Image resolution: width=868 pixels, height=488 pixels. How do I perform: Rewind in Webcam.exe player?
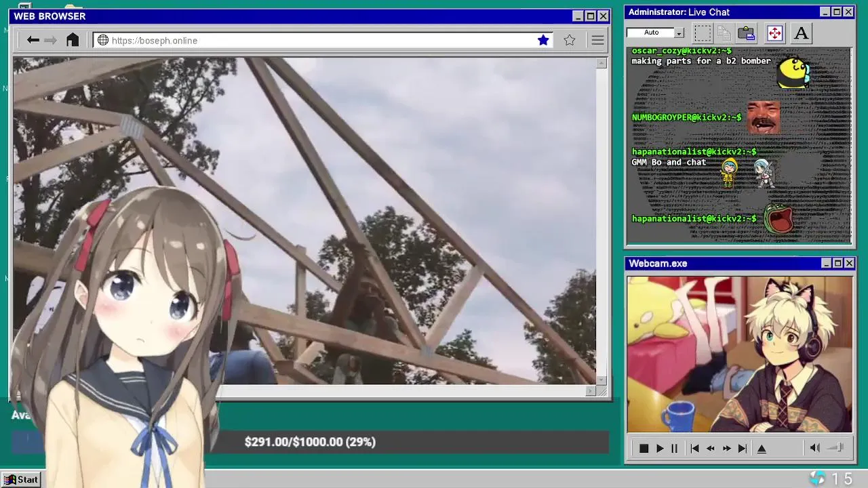click(711, 449)
